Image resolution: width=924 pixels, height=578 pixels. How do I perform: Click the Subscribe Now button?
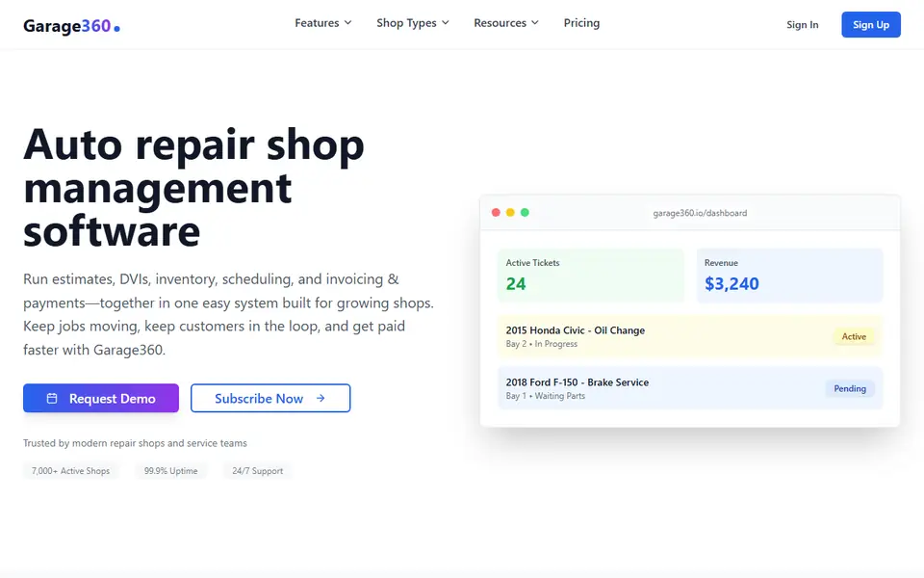270,398
